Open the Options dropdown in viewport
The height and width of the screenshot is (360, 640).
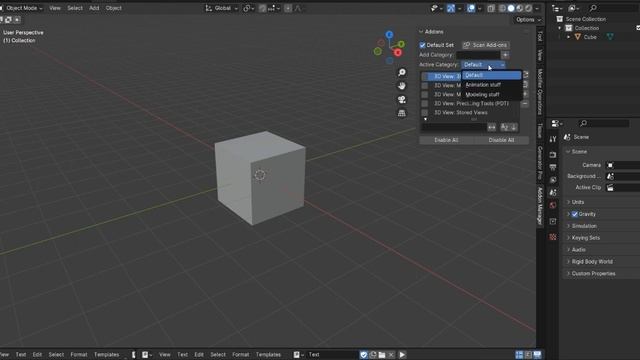(528, 20)
